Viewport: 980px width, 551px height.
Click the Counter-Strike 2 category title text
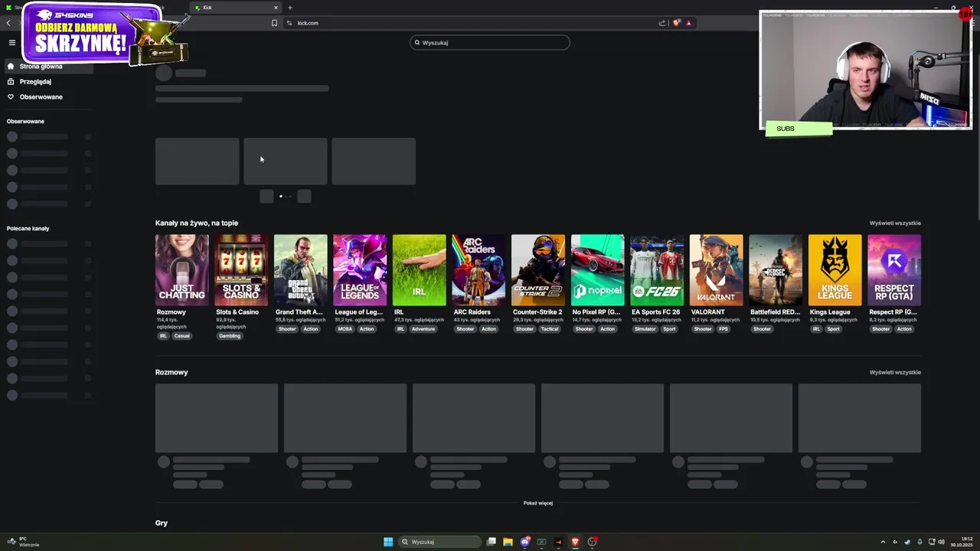click(x=537, y=312)
